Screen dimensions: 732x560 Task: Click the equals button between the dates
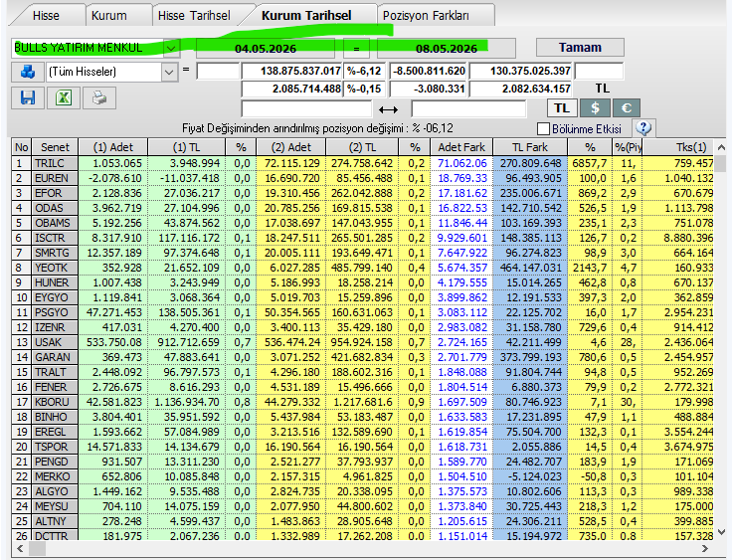point(356,49)
